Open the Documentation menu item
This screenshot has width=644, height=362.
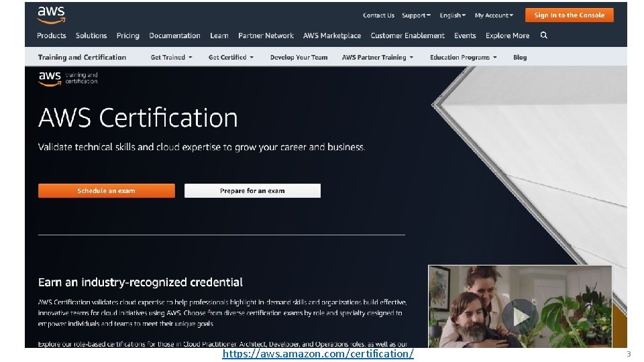(x=174, y=36)
